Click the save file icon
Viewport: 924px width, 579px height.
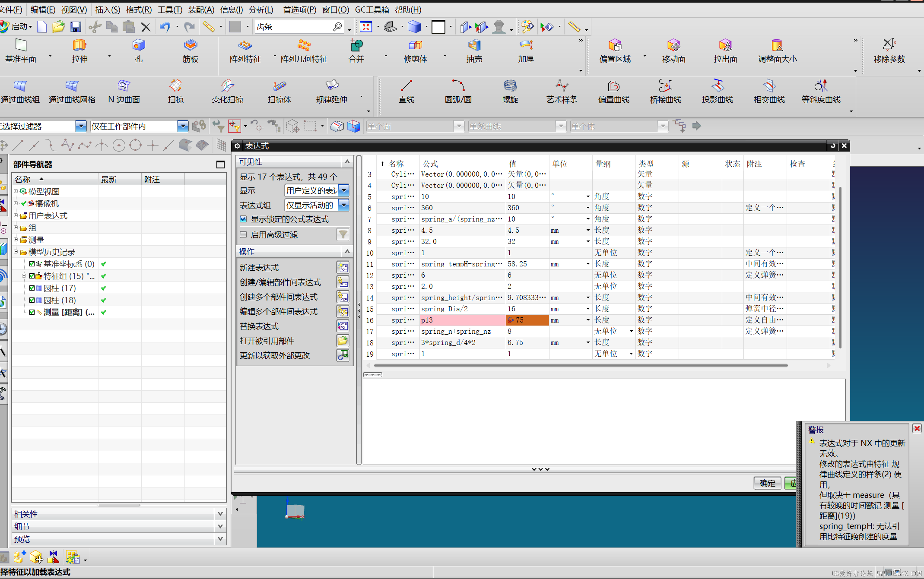pos(76,27)
